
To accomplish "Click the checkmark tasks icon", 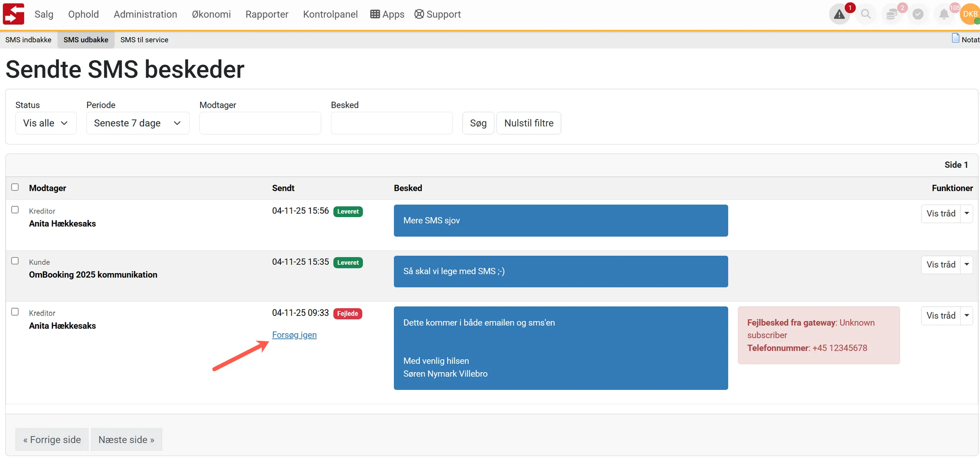I will [918, 15].
